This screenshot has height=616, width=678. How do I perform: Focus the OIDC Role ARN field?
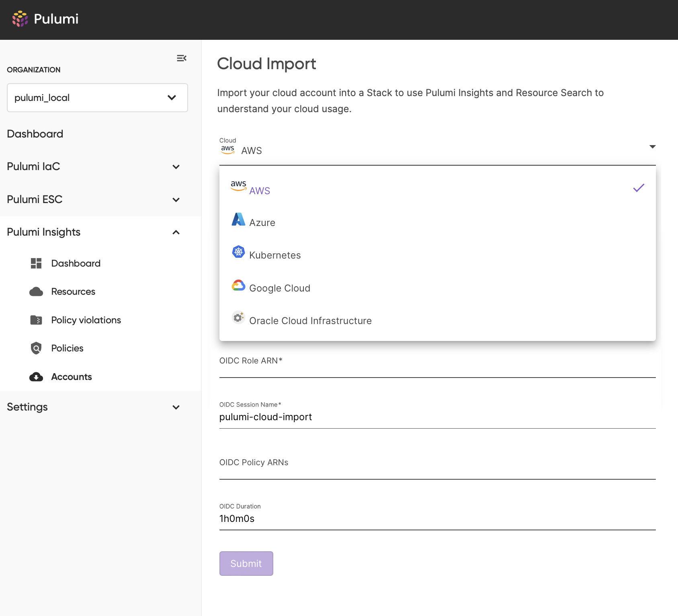pyautogui.click(x=438, y=365)
